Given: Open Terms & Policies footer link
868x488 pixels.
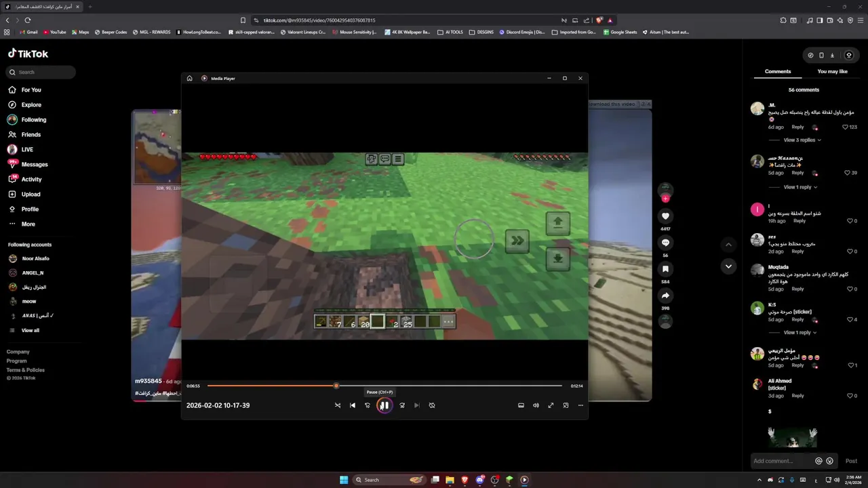Looking at the screenshot, I should pos(26,370).
